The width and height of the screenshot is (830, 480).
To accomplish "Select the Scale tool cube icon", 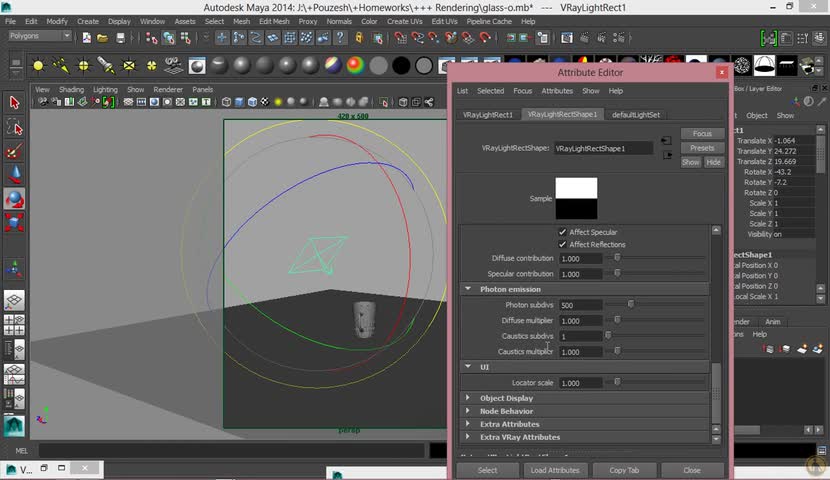I will pos(14,222).
